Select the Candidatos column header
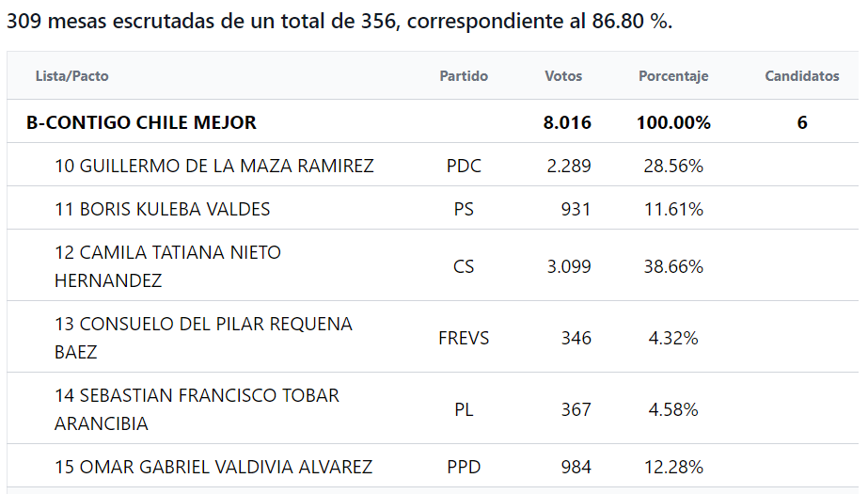The width and height of the screenshot is (868, 494). point(801,76)
